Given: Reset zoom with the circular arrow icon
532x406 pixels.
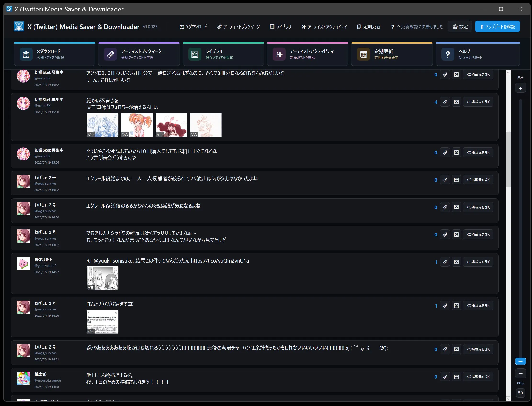Looking at the screenshot, I should (521, 393).
